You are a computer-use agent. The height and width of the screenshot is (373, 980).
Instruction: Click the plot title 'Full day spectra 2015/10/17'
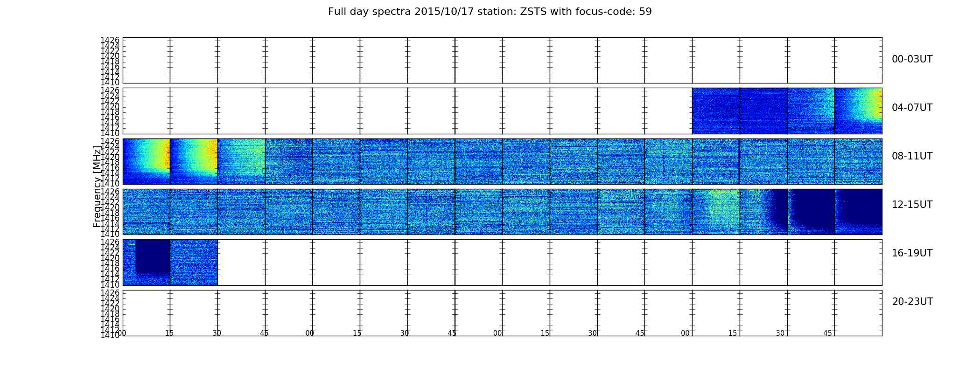(490, 12)
